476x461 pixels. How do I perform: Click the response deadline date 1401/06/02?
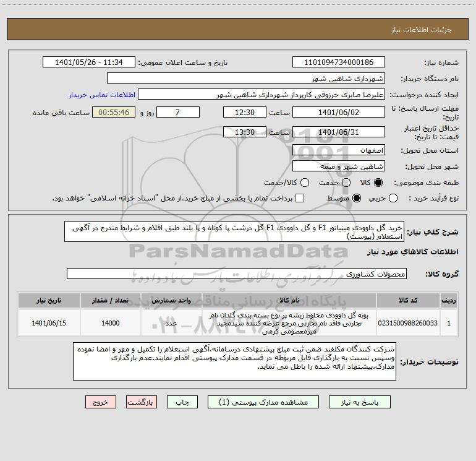pyautogui.click(x=339, y=112)
